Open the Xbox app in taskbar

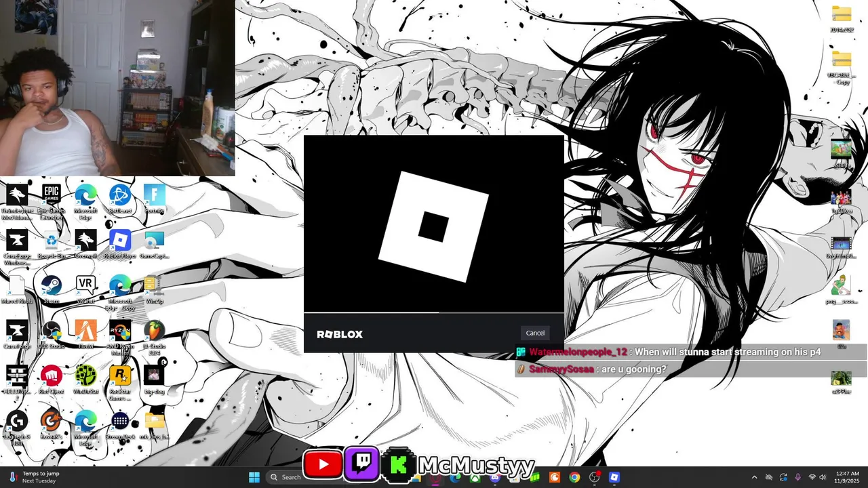pyautogui.click(x=475, y=477)
